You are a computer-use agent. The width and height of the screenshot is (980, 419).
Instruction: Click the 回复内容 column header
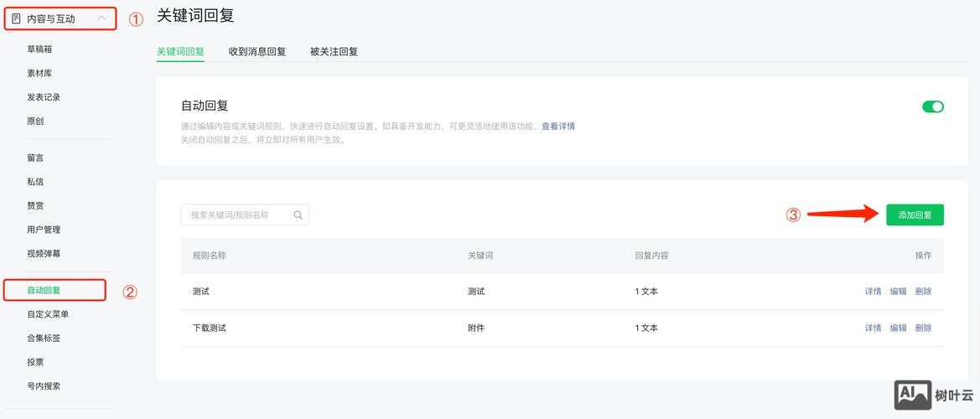click(652, 256)
